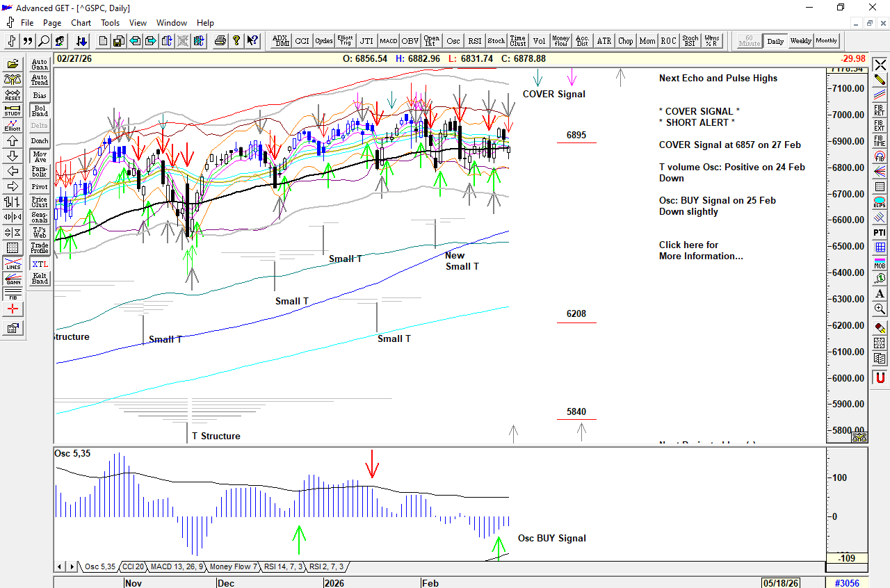Image resolution: width=890 pixels, height=588 pixels.
Task: Click the open folder icon
Action: [x=13, y=65]
